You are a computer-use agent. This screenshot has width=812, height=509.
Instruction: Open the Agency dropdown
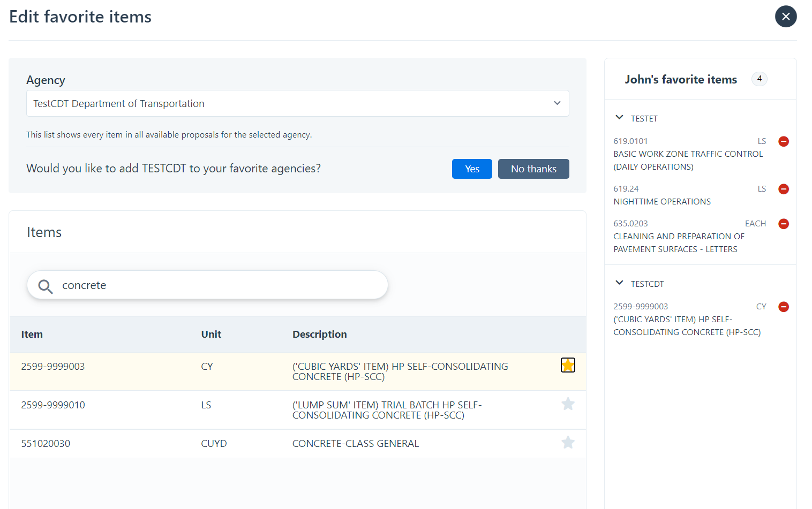pos(297,104)
